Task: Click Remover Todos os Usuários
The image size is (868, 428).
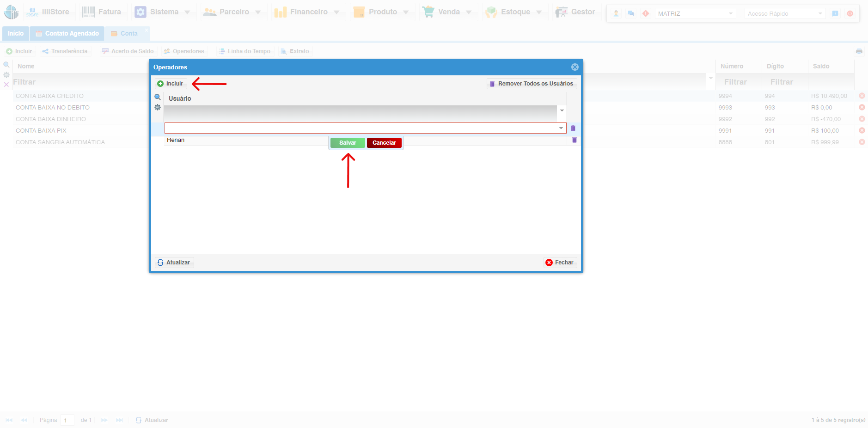Action: click(x=532, y=84)
